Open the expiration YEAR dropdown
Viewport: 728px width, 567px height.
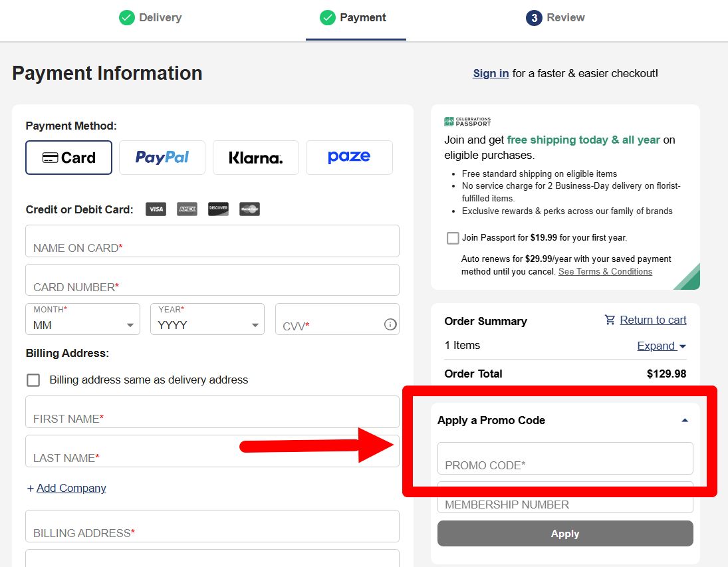tap(207, 319)
